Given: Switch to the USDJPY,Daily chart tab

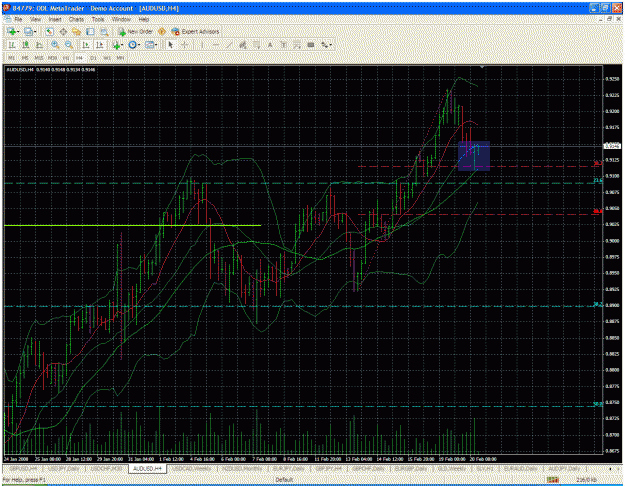Looking at the screenshot, I should [x=63, y=469].
